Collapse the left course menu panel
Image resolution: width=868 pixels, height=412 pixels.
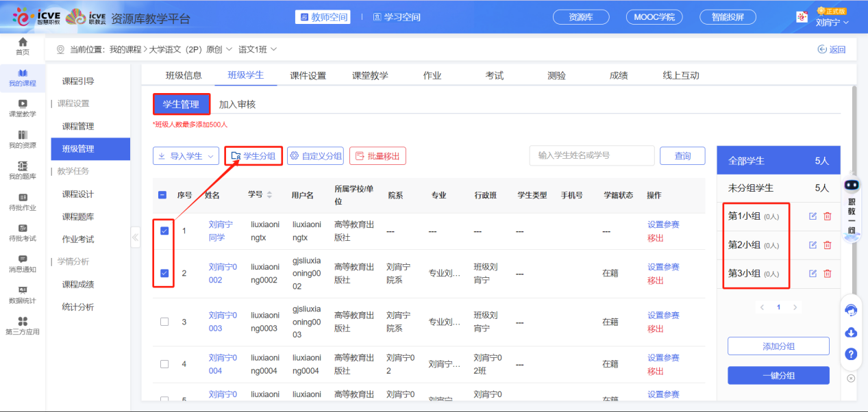135,237
